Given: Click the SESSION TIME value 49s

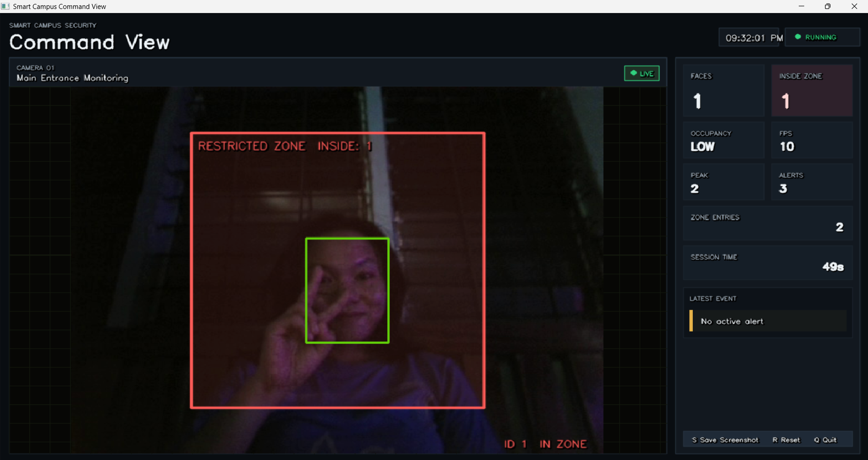Looking at the screenshot, I should pos(833,266).
